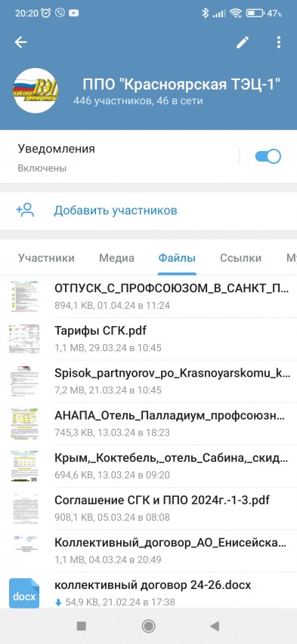
Task: Tap thumbnail of Коллективный_договор_АО file
Action: point(24,551)
